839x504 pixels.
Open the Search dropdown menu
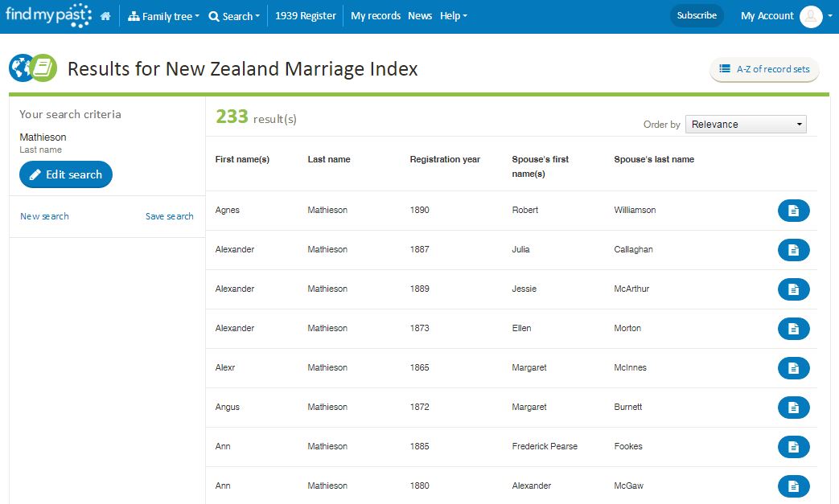point(234,17)
